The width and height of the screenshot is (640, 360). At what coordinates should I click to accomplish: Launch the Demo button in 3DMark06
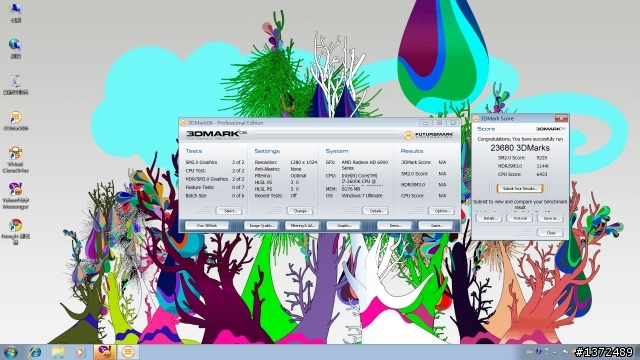394,225
